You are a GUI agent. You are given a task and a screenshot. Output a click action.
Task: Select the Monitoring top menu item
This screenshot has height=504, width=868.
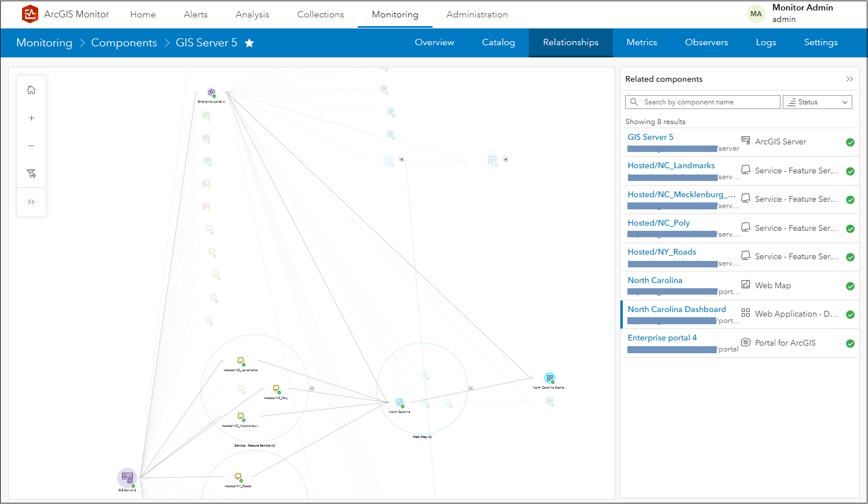click(395, 14)
